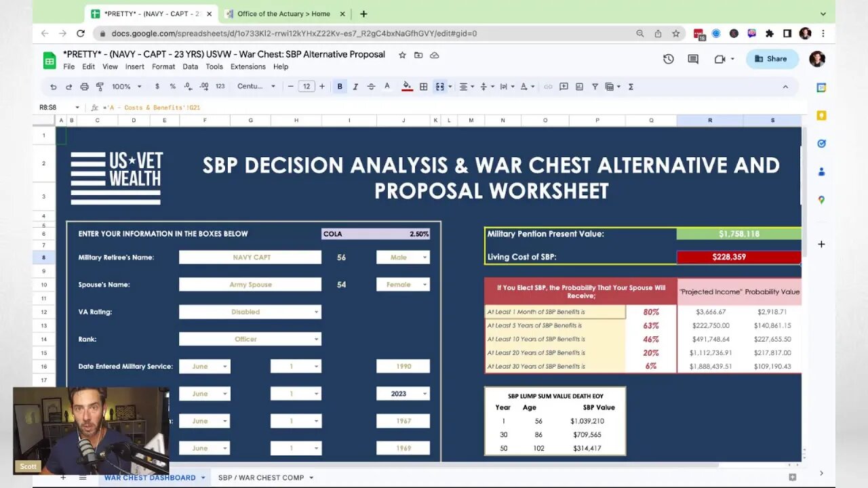
Task: Decrease font size with minus button
Action: [x=291, y=87]
